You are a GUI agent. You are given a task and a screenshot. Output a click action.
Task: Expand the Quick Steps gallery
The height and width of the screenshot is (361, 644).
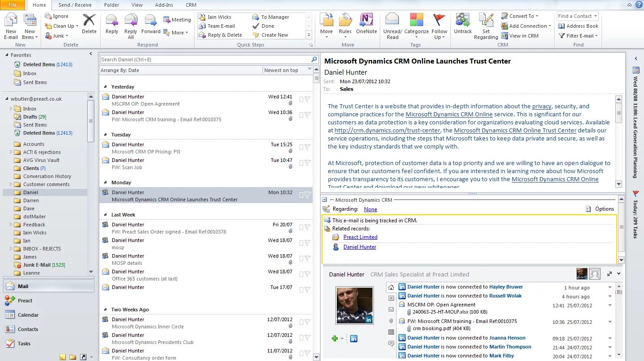pos(309,35)
